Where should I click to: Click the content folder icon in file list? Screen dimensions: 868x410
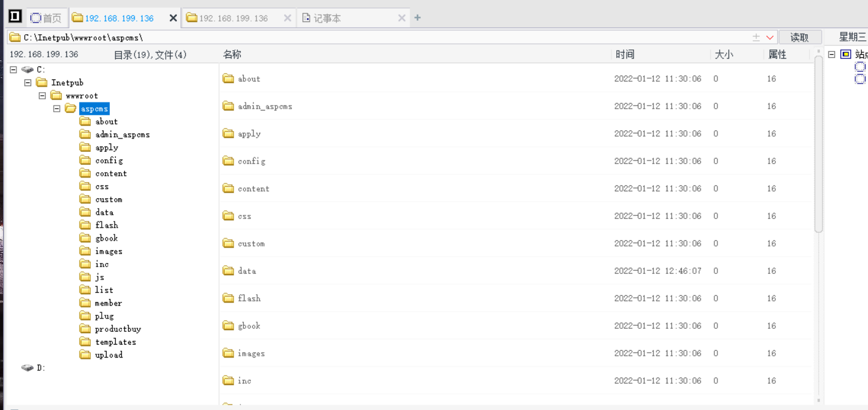point(229,188)
